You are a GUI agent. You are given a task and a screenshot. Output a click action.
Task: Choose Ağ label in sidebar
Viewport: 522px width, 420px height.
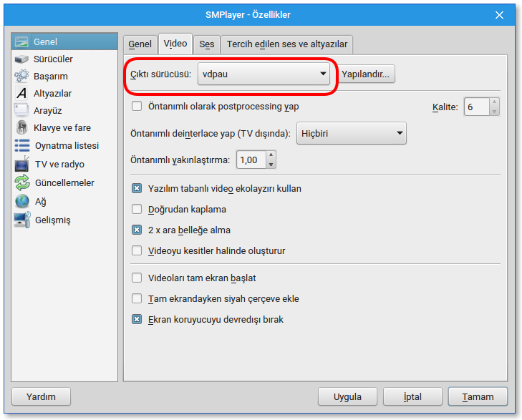(41, 202)
